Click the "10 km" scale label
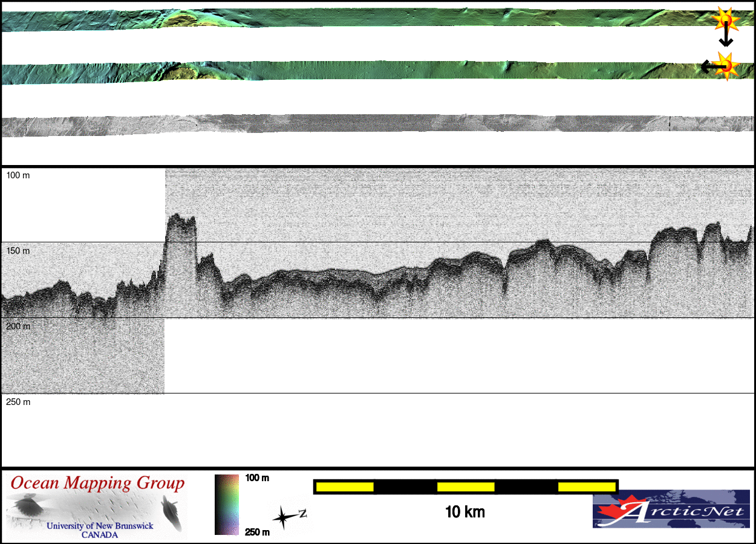The image size is (756, 544). (x=464, y=513)
